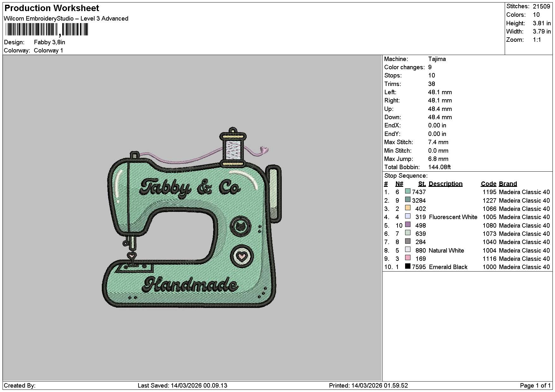The image size is (555, 392).
Task: Click the "Emerald Black" description text
Action: pyautogui.click(x=448, y=267)
